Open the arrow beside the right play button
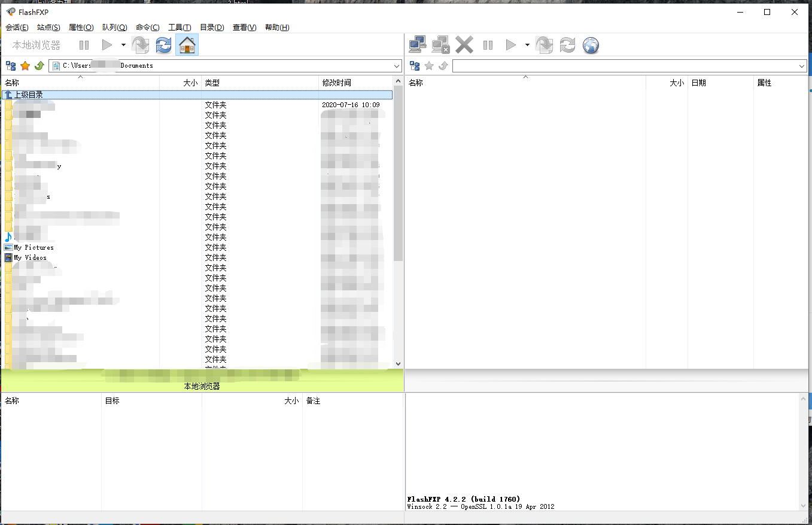The image size is (812, 525). [x=527, y=45]
